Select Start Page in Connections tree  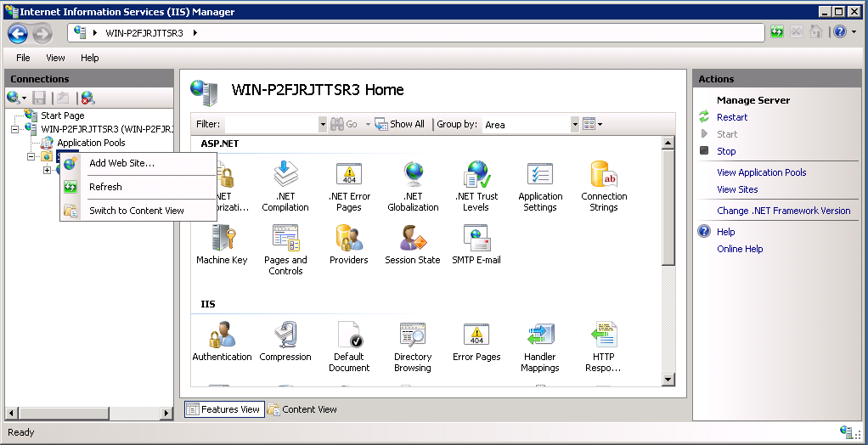63,115
